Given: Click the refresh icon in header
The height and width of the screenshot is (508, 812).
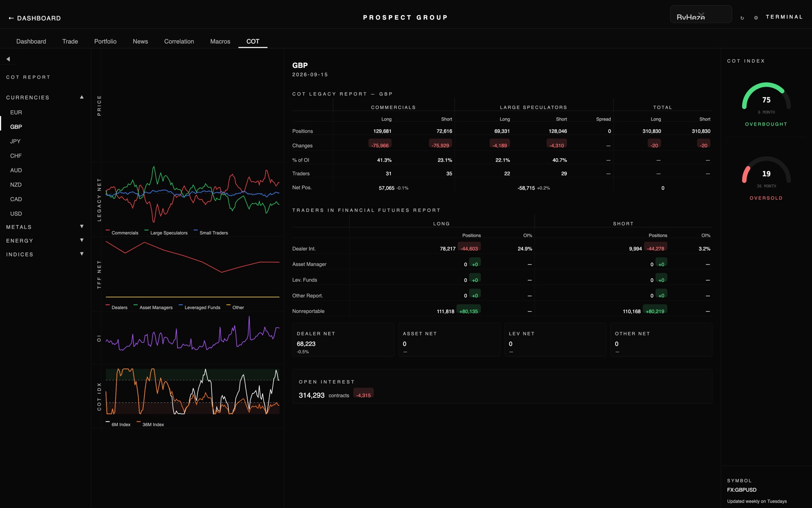Looking at the screenshot, I should [742, 18].
